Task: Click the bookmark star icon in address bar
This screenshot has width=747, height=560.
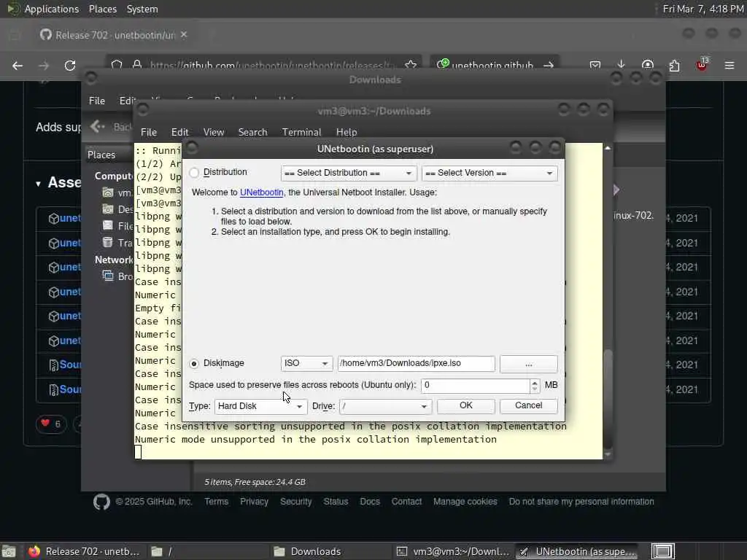Action: point(410,65)
